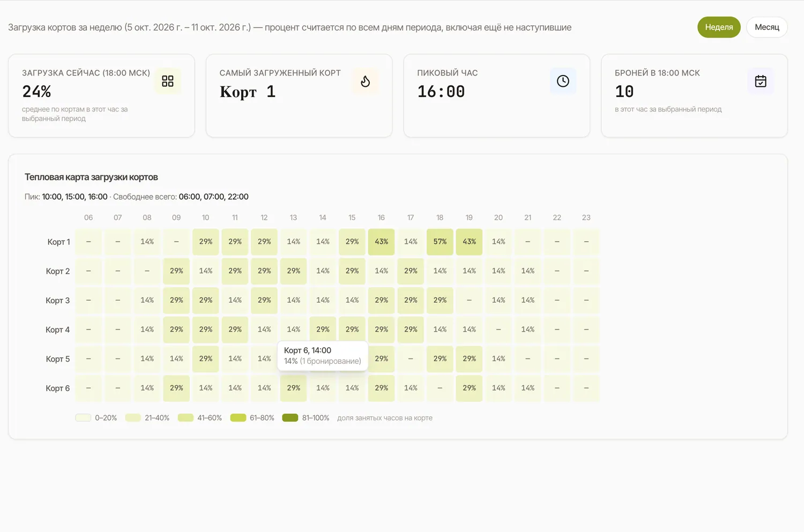This screenshot has height=532, width=804.
Task: Click the 23 hour column header
Action: [x=586, y=218]
